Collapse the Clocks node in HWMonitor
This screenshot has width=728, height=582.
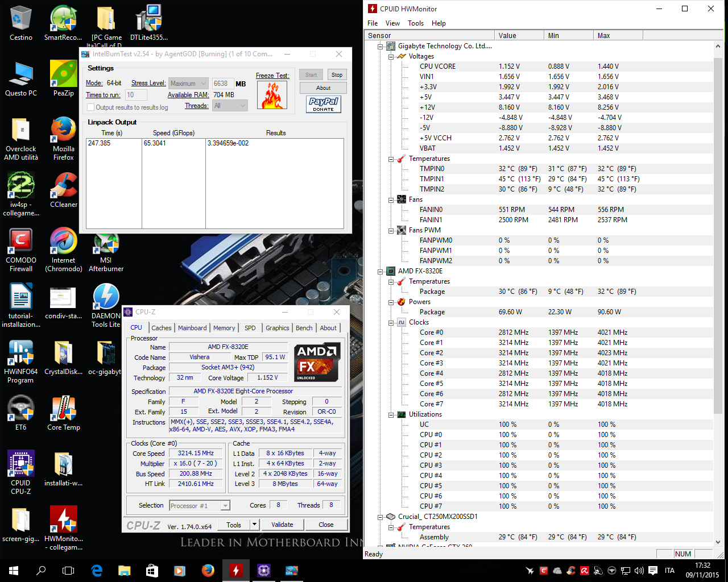tap(391, 323)
